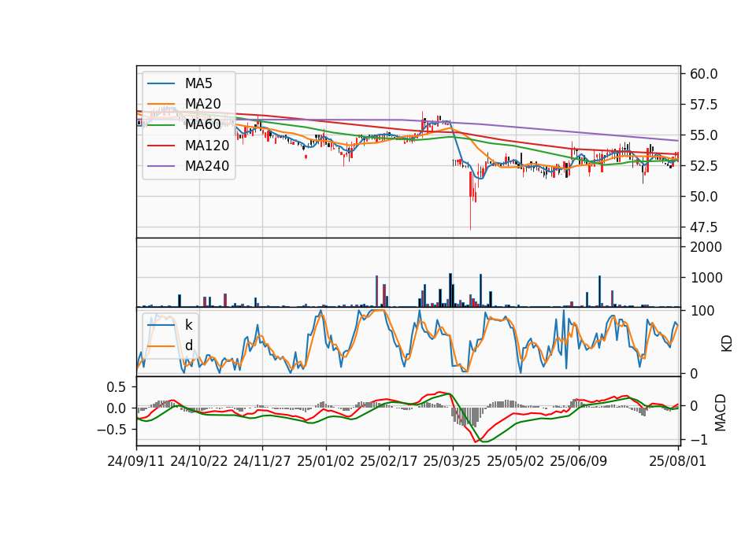The height and width of the screenshot is (543, 756).
Task: Click the green MA60 legend line sample
Action: (x=161, y=125)
